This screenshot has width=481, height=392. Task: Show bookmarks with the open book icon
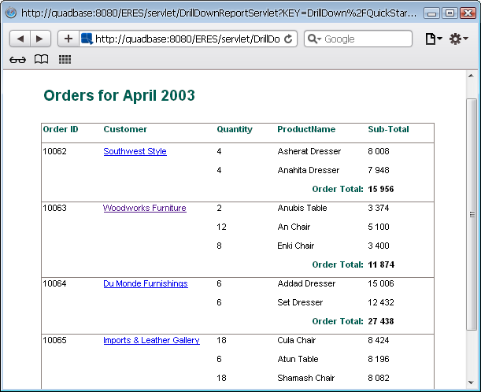[x=41, y=59]
